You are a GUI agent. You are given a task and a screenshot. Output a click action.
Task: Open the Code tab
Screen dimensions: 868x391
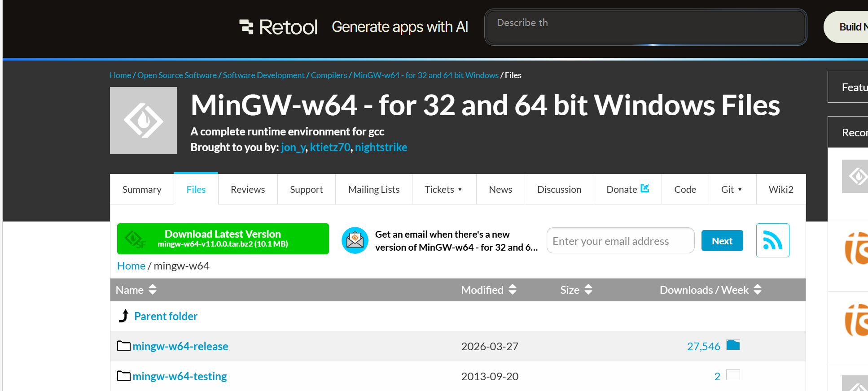click(685, 189)
